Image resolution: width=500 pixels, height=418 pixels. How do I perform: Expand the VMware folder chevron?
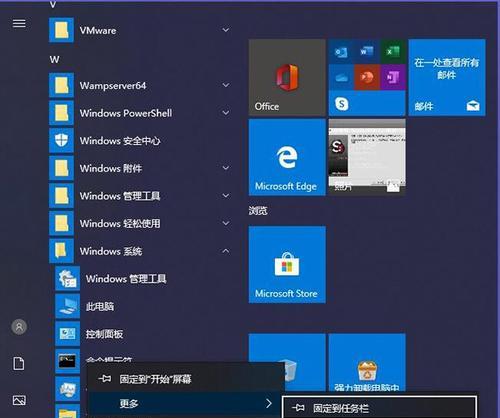226,30
